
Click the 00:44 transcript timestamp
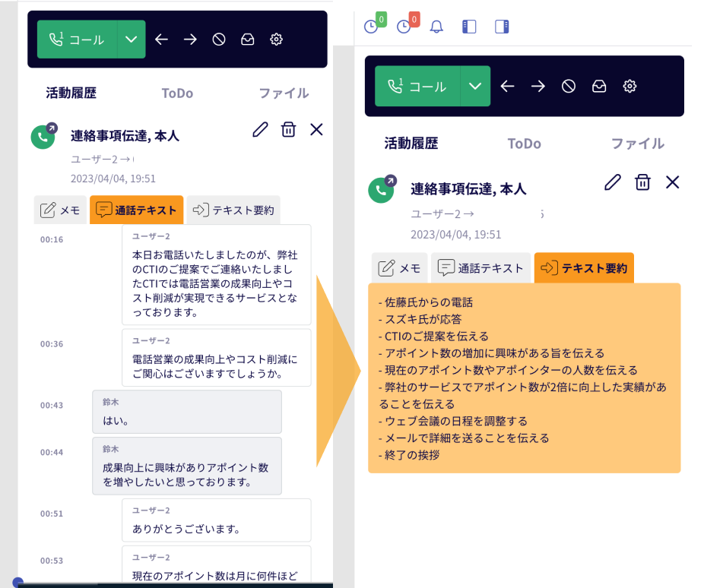[52, 453]
